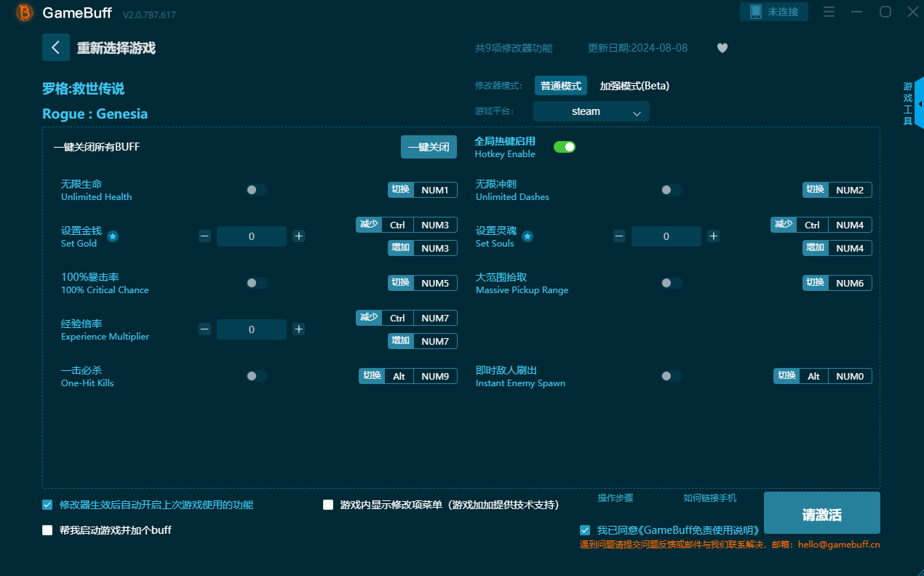Click the Rogue : Genesia game title
Image resolution: width=924 pixels, height=576 pixels.
[95, 113]
